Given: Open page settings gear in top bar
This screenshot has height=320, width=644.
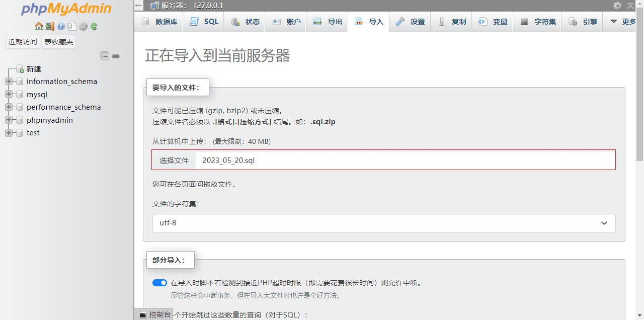Looking at the screenshot, I should tap(617, 6).
